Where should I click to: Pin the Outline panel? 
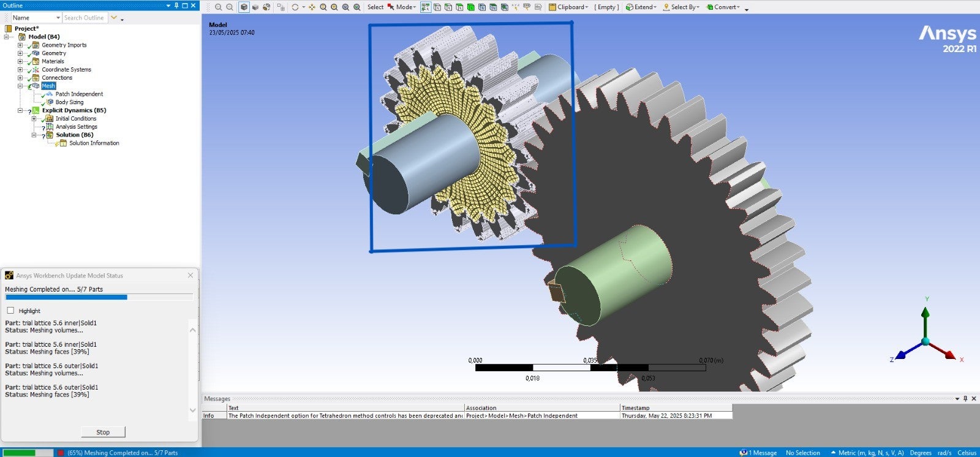point(176,6)
